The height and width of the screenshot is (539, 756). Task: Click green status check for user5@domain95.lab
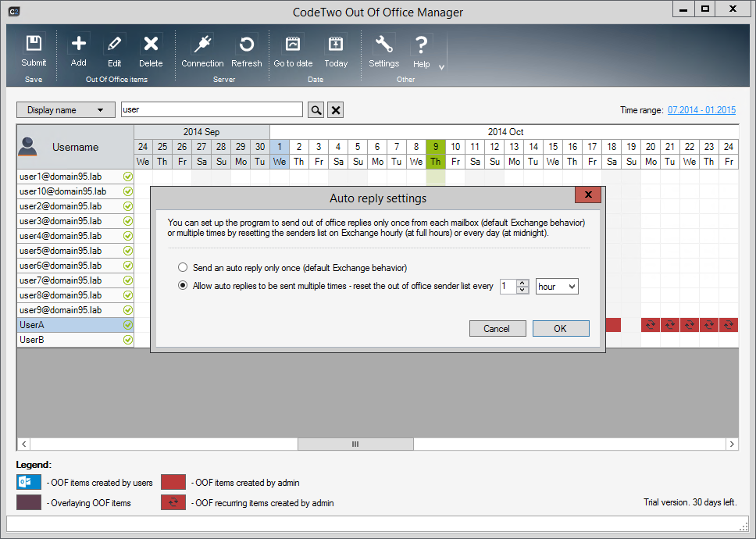(128, 251)
